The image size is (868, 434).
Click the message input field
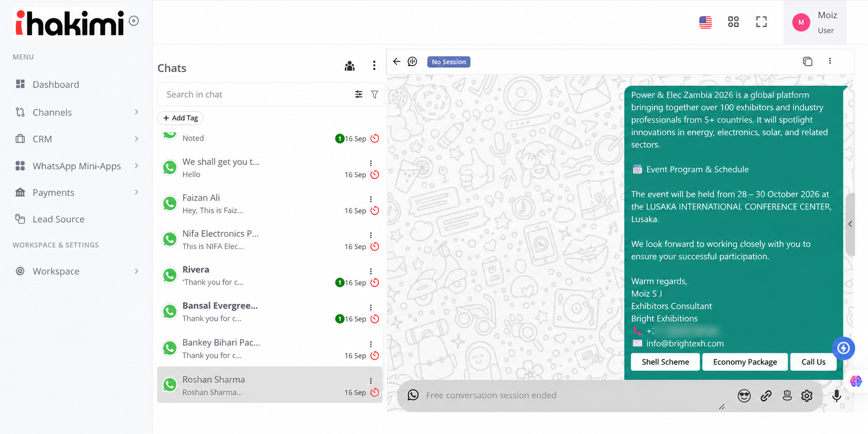click(x=572, y=395)
